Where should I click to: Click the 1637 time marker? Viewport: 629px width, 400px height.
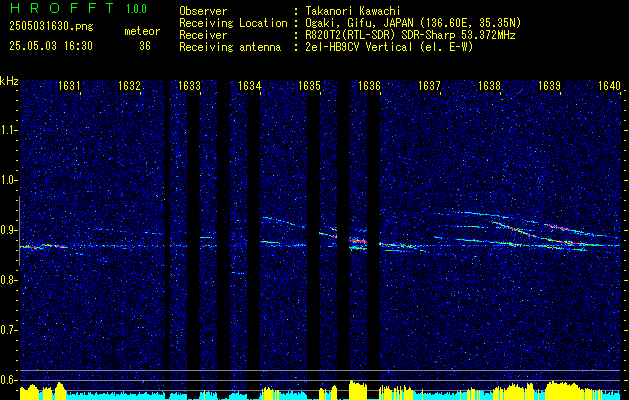(429, 86)
